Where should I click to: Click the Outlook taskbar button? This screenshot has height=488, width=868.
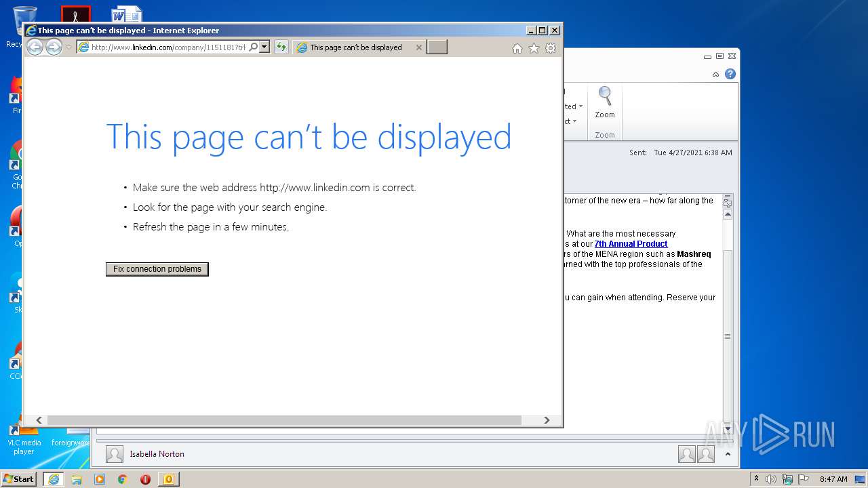(x=169, y=479)
